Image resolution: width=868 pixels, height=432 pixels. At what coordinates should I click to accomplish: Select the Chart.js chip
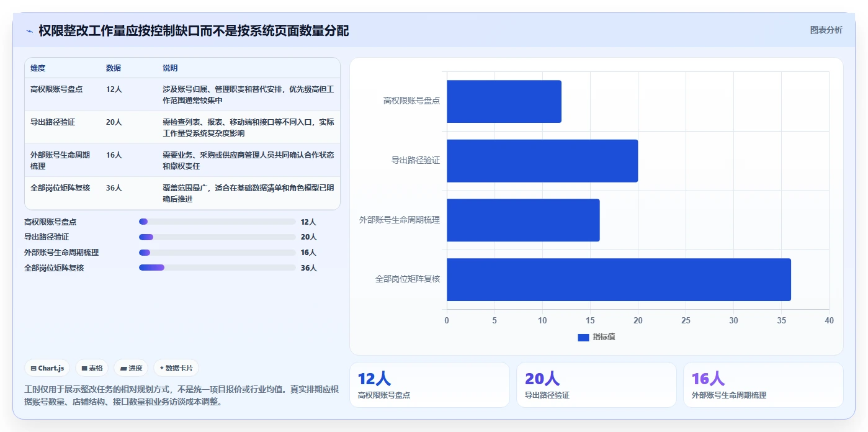(47, 368)
